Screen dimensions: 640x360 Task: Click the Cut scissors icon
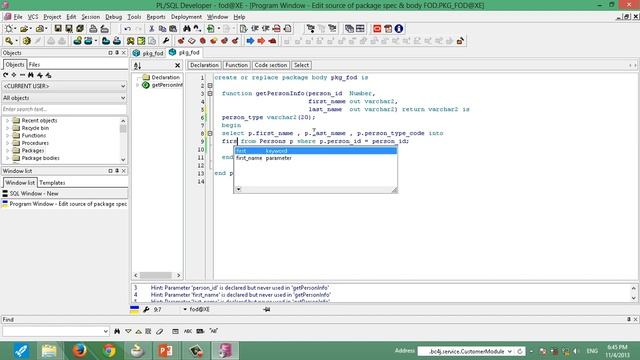(151, 29)
